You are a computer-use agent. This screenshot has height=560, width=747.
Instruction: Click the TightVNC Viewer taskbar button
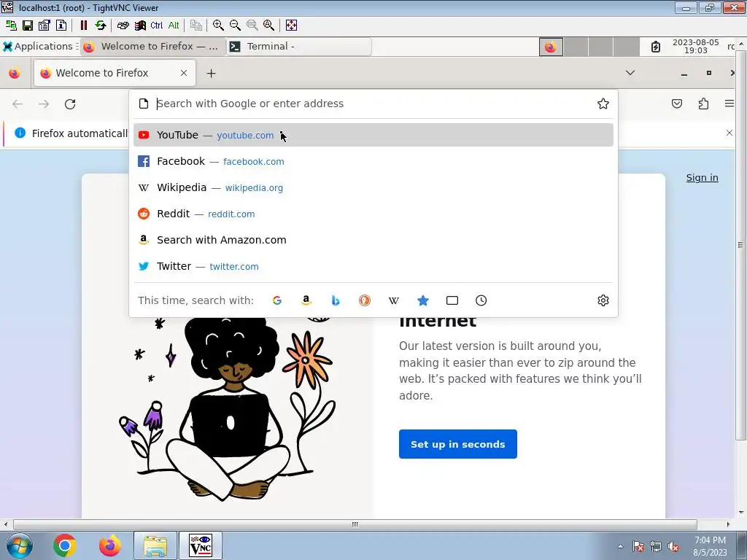coord(201,545)
